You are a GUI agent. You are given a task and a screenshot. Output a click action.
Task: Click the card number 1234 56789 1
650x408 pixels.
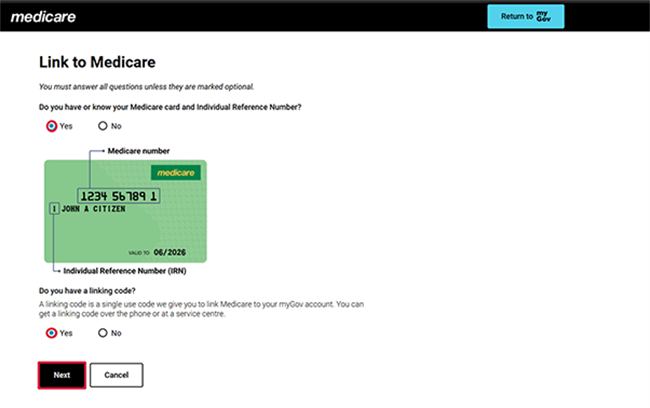point(118,196)
